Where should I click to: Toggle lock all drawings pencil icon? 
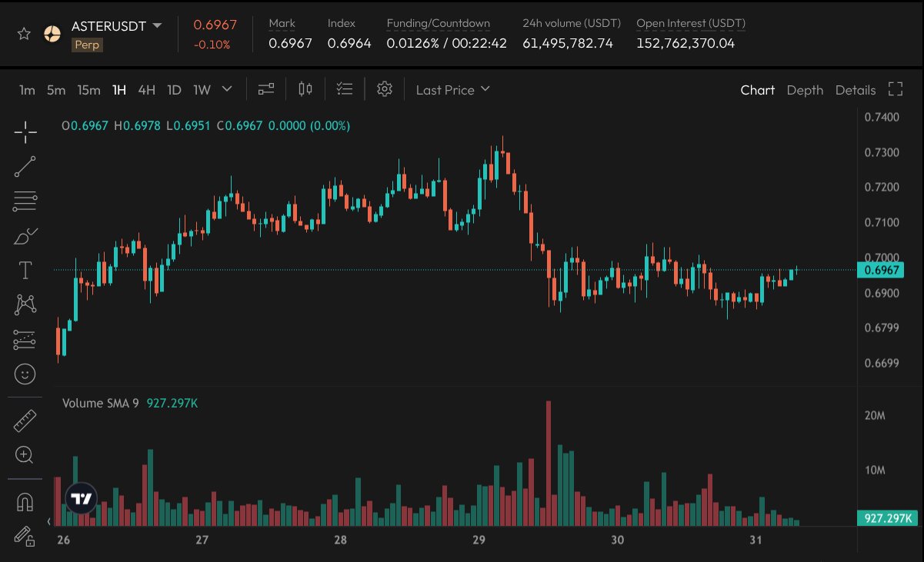[x=25, y=535]
